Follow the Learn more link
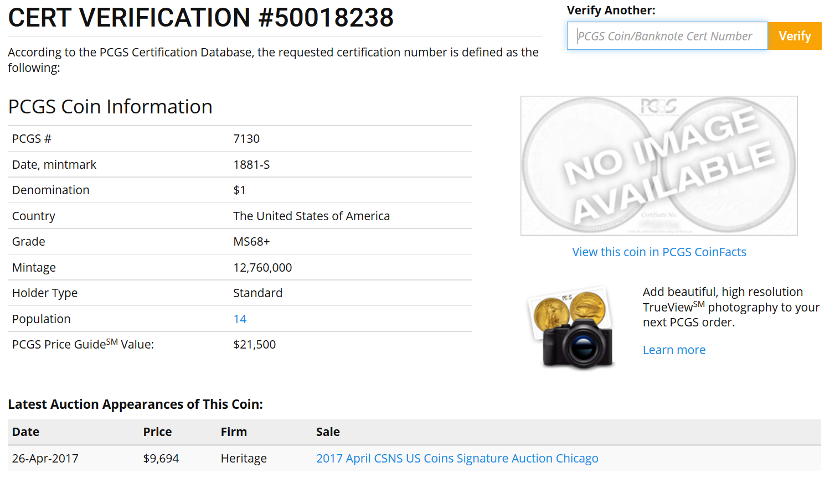Viewport: 840px width, 504px height. 673,350
